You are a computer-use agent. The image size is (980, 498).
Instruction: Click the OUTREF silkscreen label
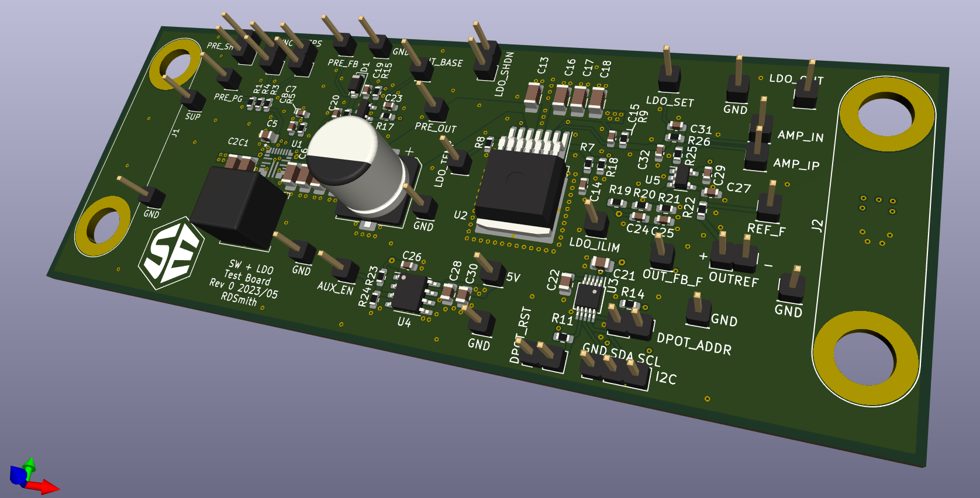pos(734,279)
